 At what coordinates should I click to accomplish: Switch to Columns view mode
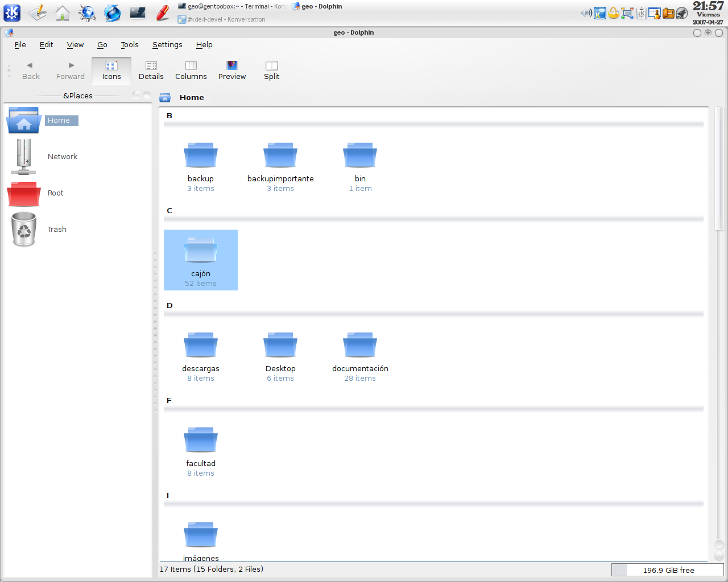191,71
